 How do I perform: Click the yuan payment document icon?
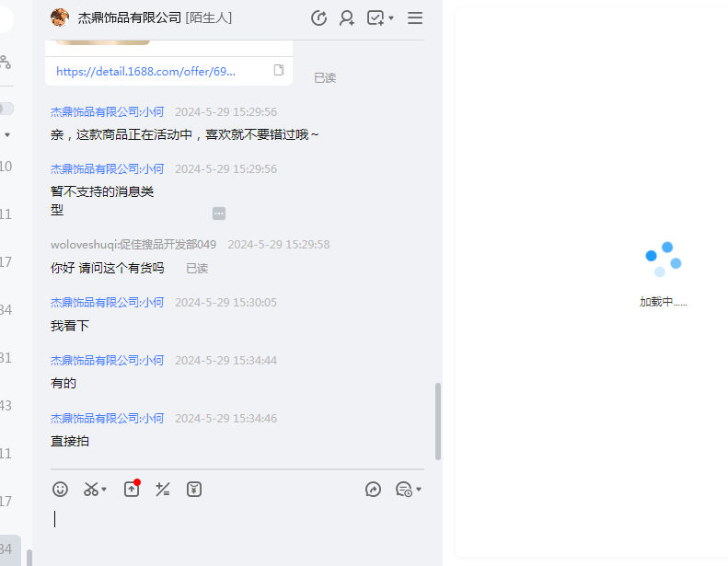point(194,490)
